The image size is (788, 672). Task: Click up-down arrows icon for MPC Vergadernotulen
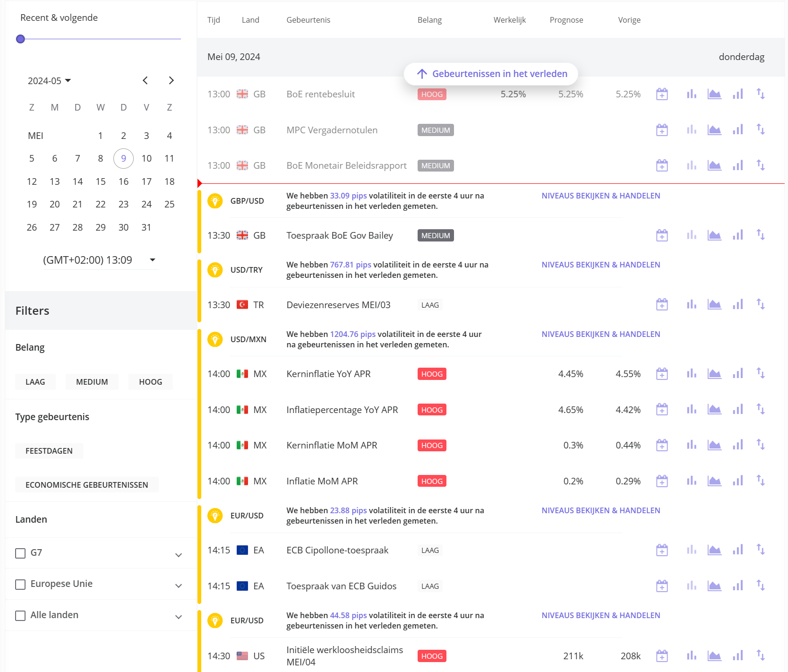[x=761, y=129]
